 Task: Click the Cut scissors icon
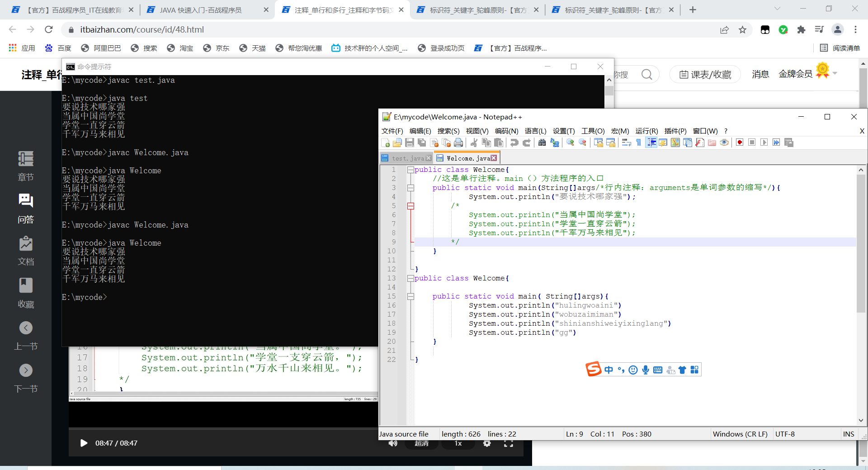tap(474, 143)
